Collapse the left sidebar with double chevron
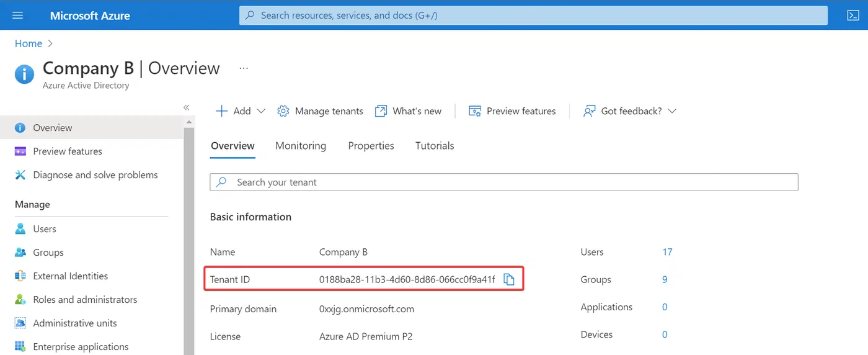Screen dimensions: 868x355 click(x=186, y=107)
